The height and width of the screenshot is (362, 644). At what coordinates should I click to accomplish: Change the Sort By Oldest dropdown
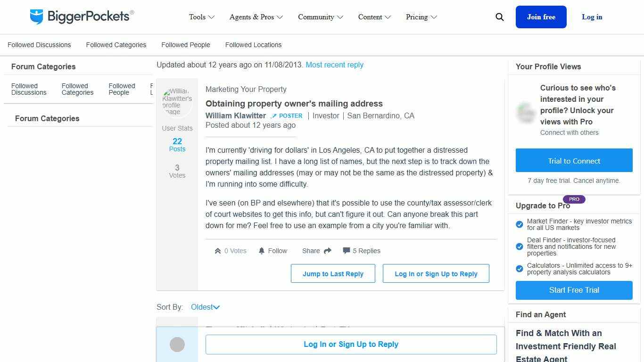pyautogui.click(x=205, y=307)
